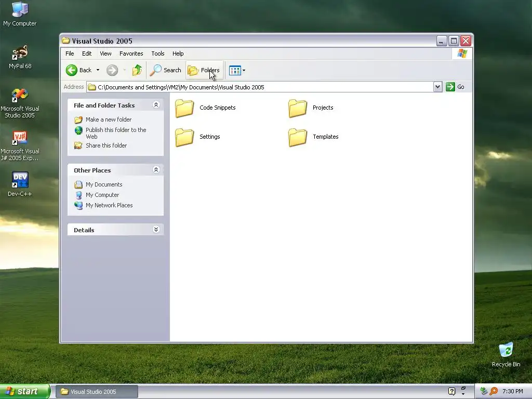Open the taskbar language bar options arrow
The width and height of the screenshot is (532, 399).
tap(463, 394)
